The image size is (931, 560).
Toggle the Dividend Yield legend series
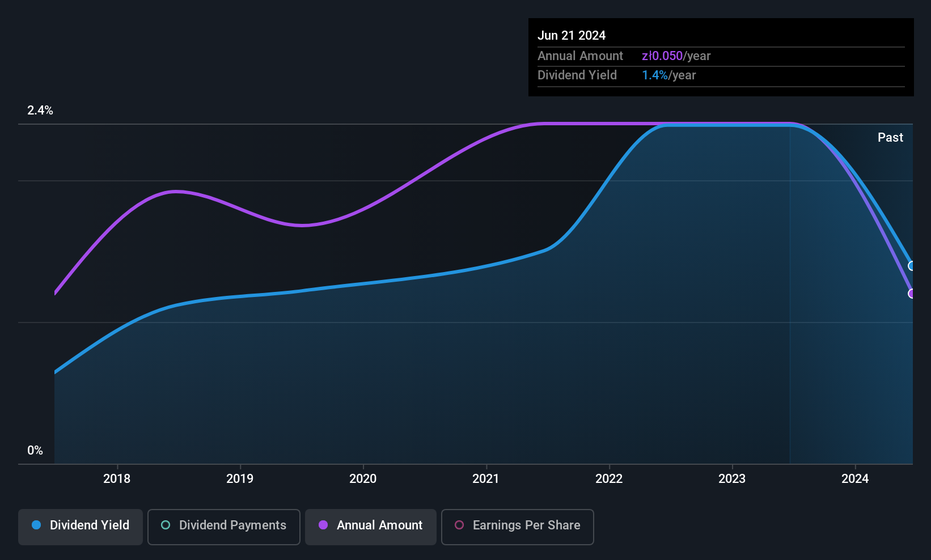click(81, 527)
